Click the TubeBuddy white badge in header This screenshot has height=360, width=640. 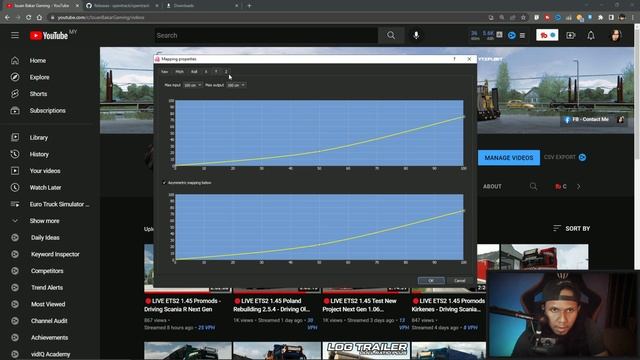click(x=547, y=35)
